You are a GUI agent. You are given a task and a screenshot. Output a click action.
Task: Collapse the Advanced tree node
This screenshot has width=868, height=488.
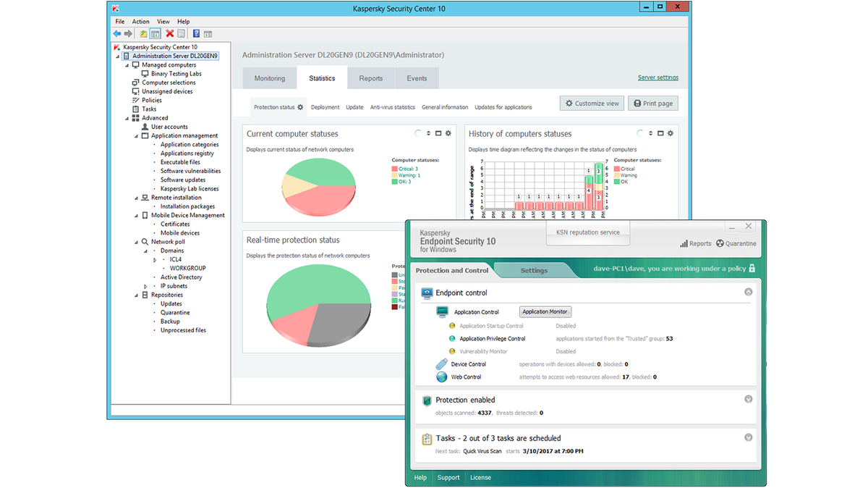127,118
